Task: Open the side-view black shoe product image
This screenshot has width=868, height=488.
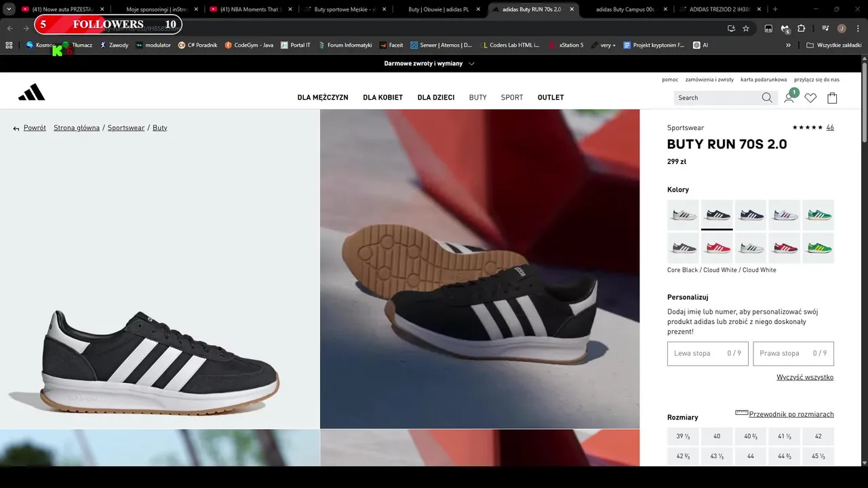Action: pyautogui.click(x=159, y=269)
